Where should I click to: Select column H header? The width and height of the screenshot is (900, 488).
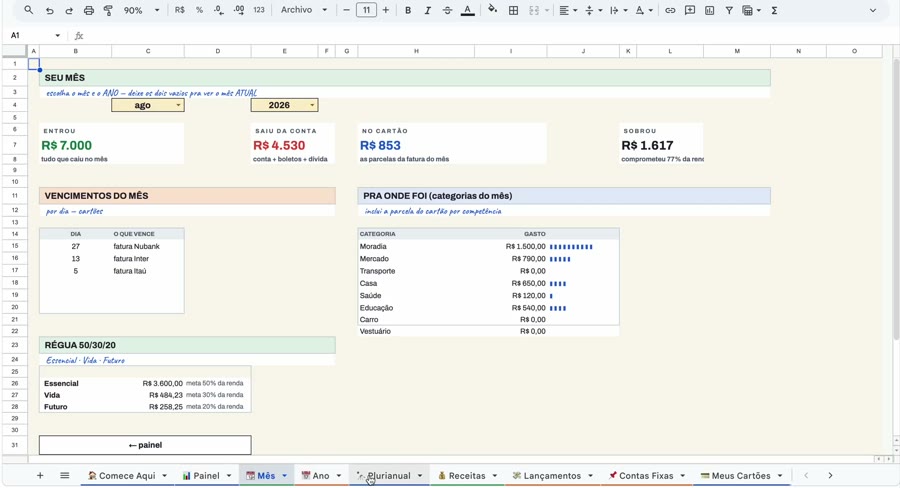416,51
